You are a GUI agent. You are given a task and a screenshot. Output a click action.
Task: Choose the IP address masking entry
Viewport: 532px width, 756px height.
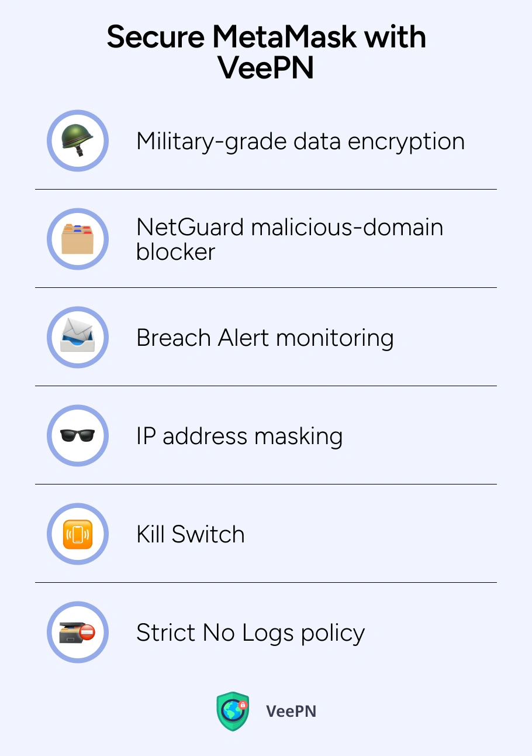pyautogui.click(x=239, y=437)
